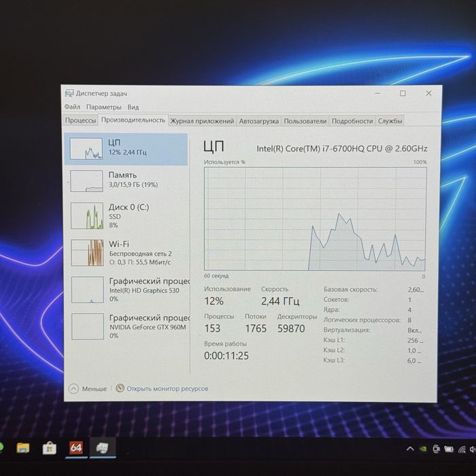476x476 pixels.
Task: Click the Кэш L3 label
Action: coord(334,360)
